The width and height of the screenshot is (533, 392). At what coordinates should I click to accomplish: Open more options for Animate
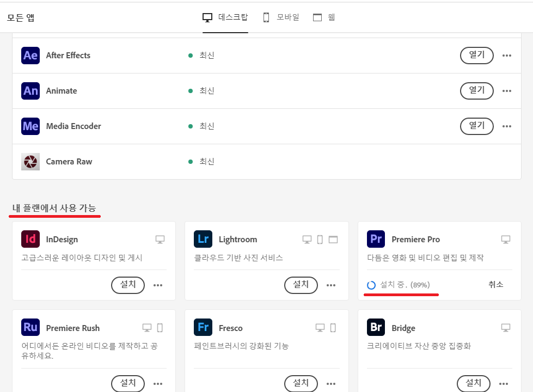coord(507,91)
